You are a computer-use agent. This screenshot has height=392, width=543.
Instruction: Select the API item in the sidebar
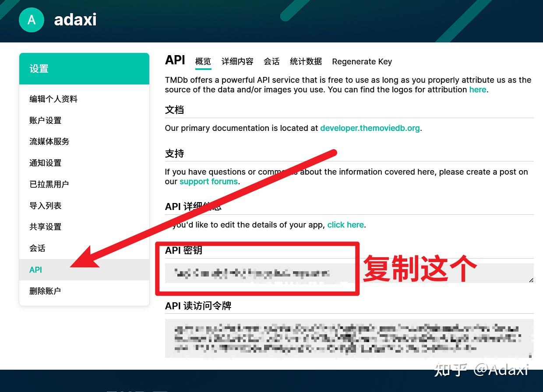[35, 269]
